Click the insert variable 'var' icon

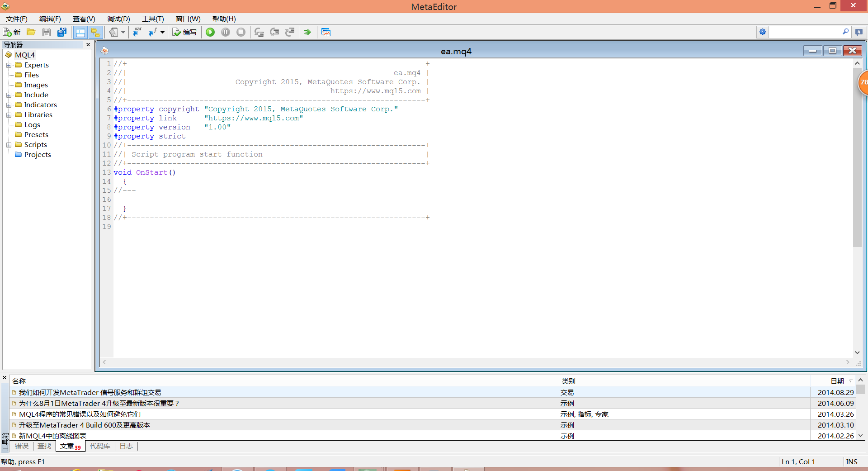click(x=137, y=32)
